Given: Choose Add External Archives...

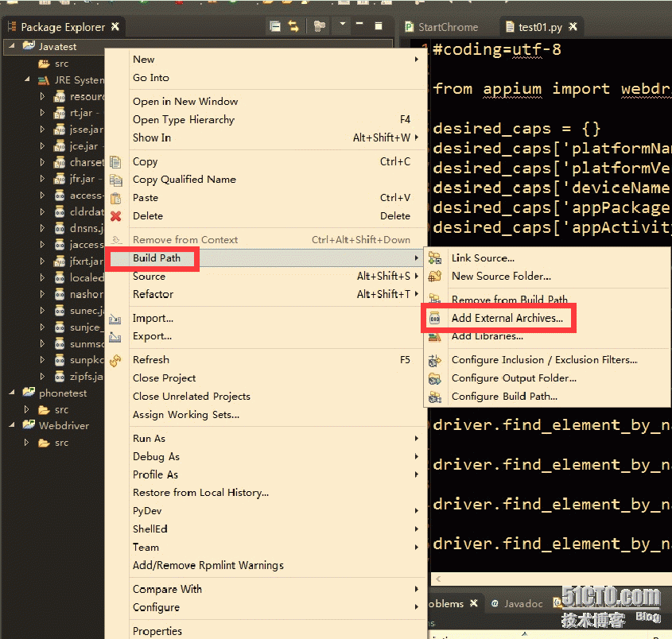Looking at the screenshot, I should click(x=507, y=318).
